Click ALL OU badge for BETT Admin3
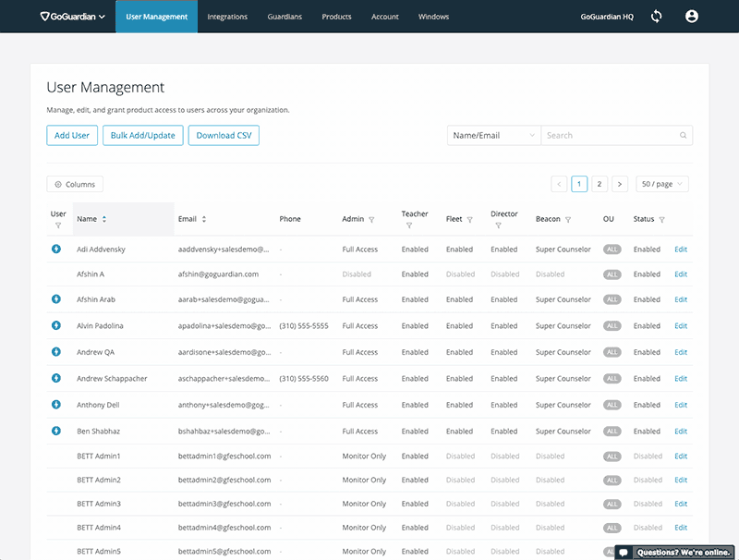 (x=612, y=504)
